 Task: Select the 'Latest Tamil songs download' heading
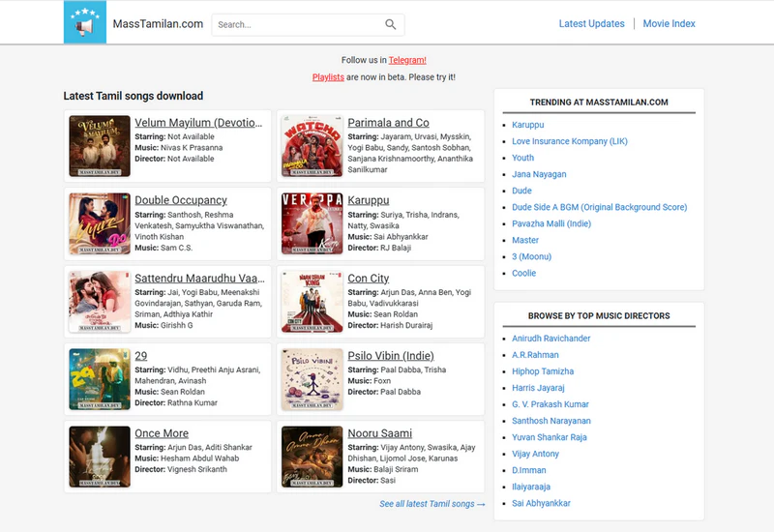point(134,96)
